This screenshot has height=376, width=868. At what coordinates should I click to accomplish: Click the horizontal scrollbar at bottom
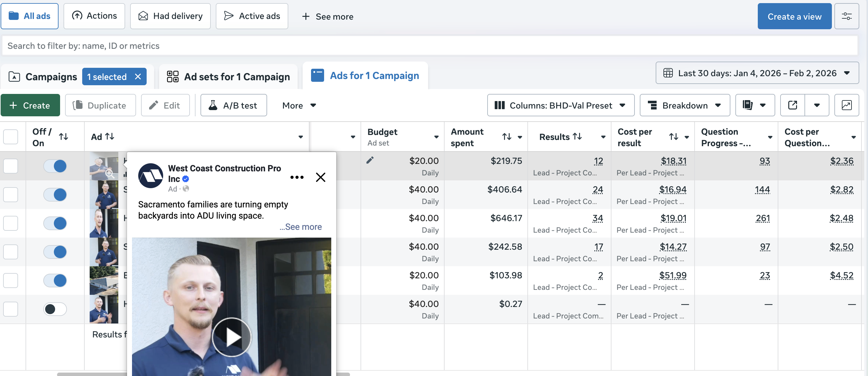click(204, 374)
